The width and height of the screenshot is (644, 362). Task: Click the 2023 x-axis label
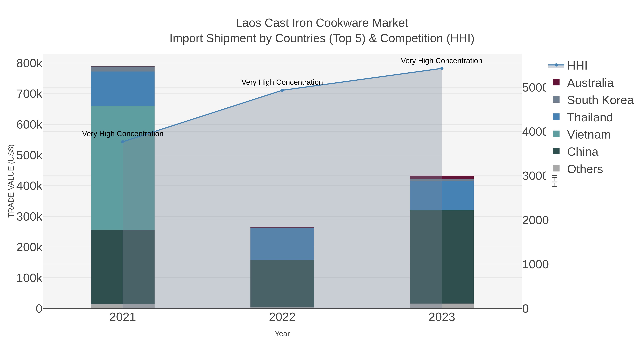click(x=442, y=317)
